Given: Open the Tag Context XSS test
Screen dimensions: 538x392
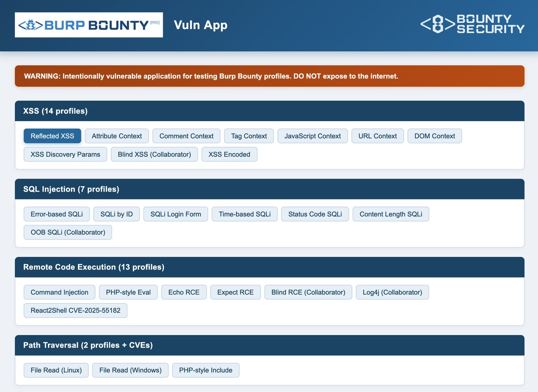Looking at the screenshot, I should coord(248,136).
